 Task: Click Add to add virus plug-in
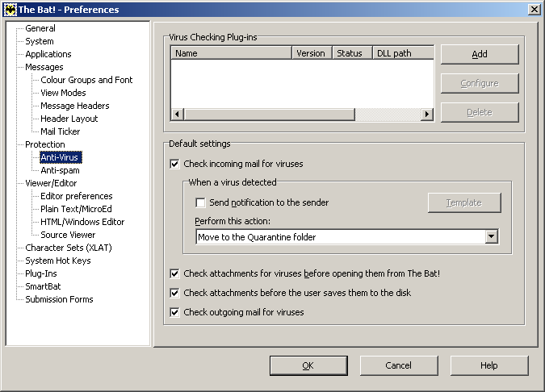click(x=480, y=54)
